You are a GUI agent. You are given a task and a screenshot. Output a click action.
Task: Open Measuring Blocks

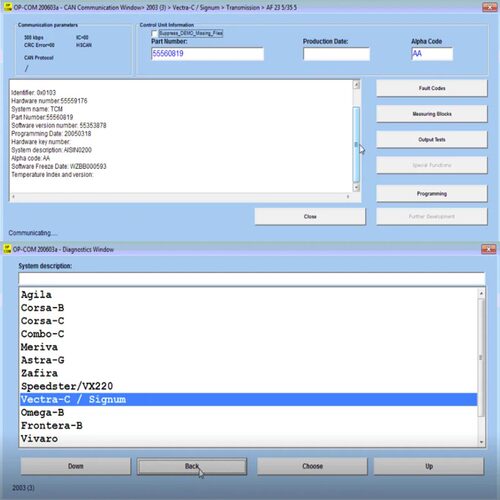(x=432, y=114)
